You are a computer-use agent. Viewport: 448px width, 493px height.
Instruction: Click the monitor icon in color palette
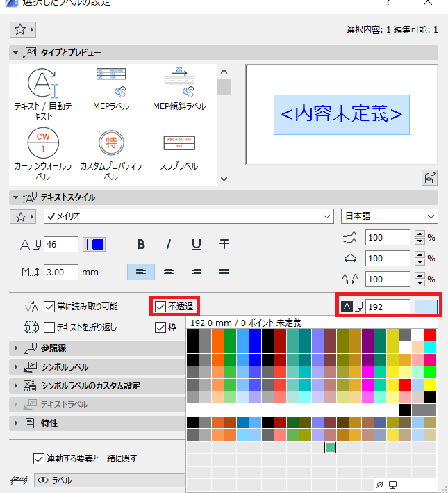point(392,485)
